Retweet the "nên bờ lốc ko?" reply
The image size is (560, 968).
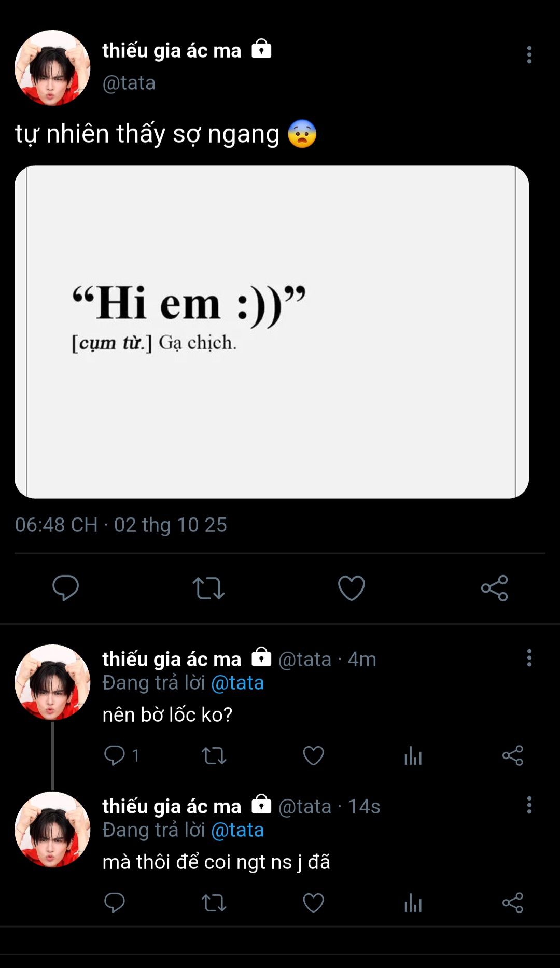(214, 755)
